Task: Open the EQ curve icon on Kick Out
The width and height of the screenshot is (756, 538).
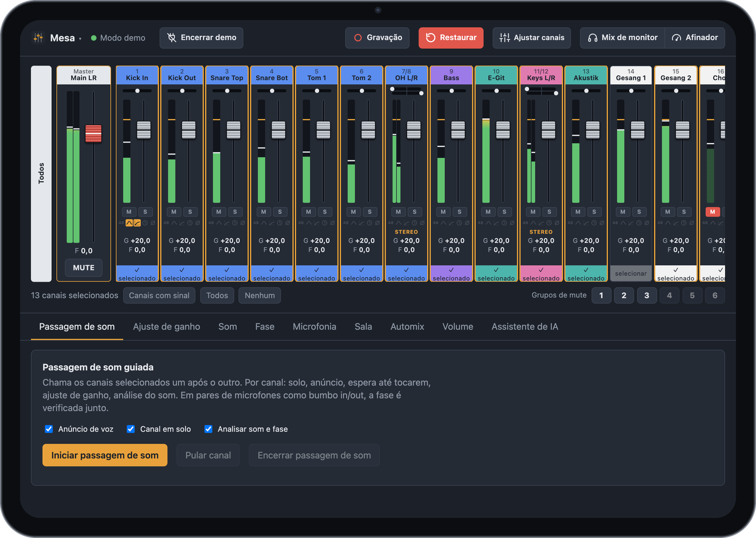Action: 174,223
